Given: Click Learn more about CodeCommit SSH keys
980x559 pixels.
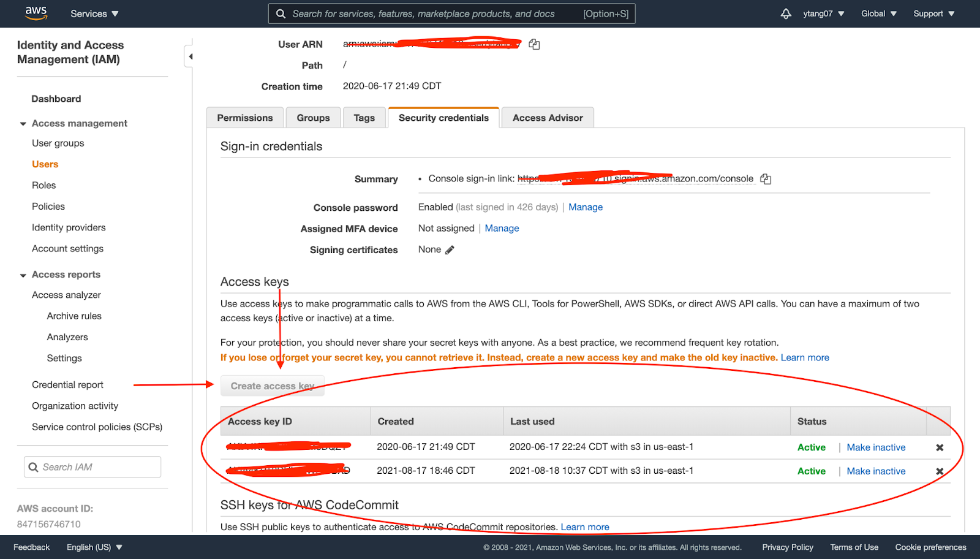Looking at the screenshot, I should [585, 527].
